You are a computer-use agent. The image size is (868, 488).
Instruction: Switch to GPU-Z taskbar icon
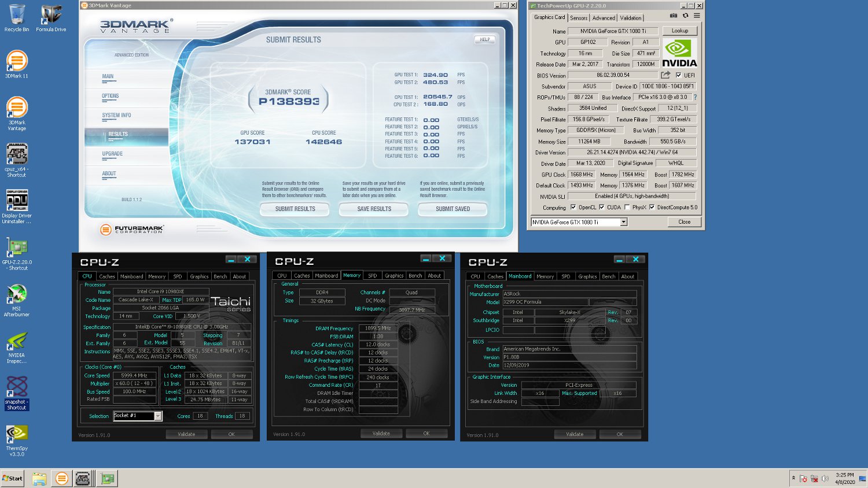point(107,479)
